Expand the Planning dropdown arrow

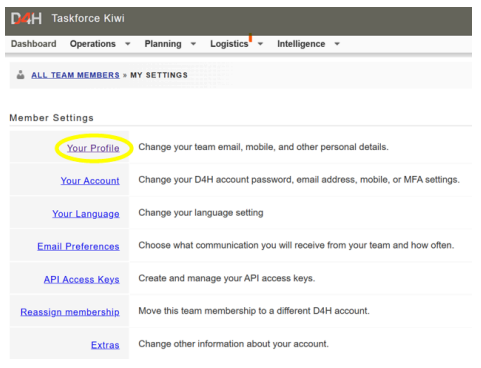[x=193, y=44]
